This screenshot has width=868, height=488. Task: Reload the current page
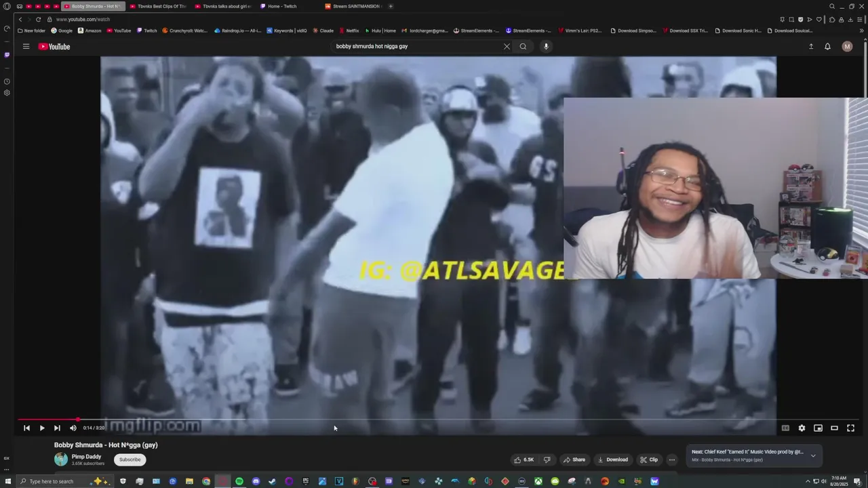[x=38, y=19]
